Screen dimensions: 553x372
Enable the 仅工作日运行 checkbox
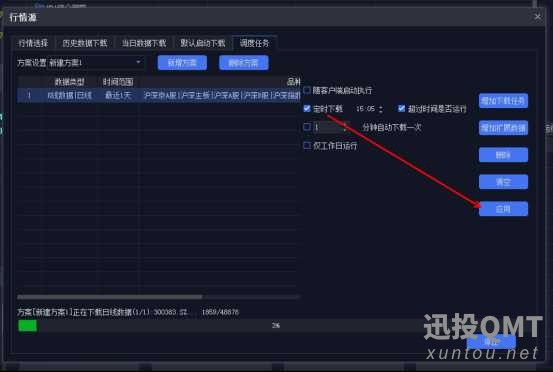[x=307, y=145]
